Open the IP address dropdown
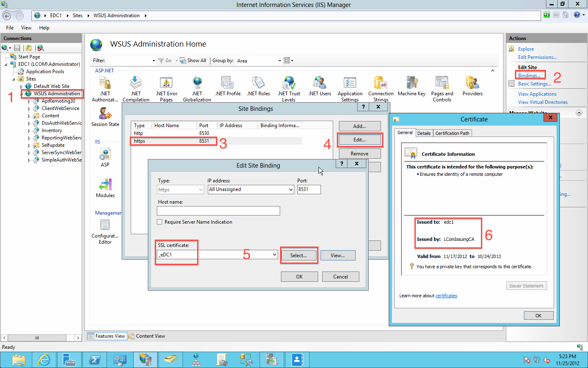 tap(291, 190)
